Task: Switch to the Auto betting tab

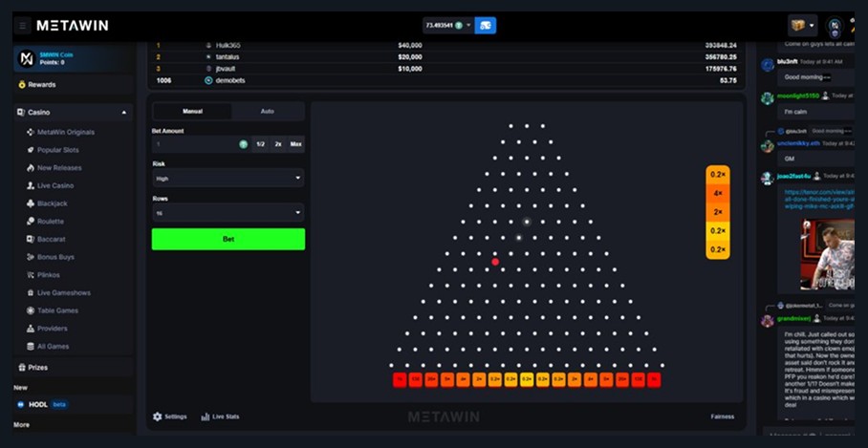Action: (267, 112)
